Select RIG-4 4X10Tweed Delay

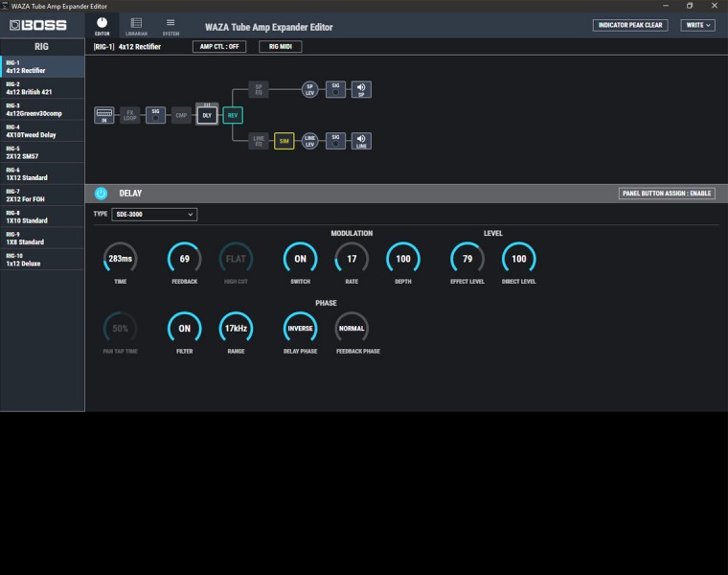[42, 131]
